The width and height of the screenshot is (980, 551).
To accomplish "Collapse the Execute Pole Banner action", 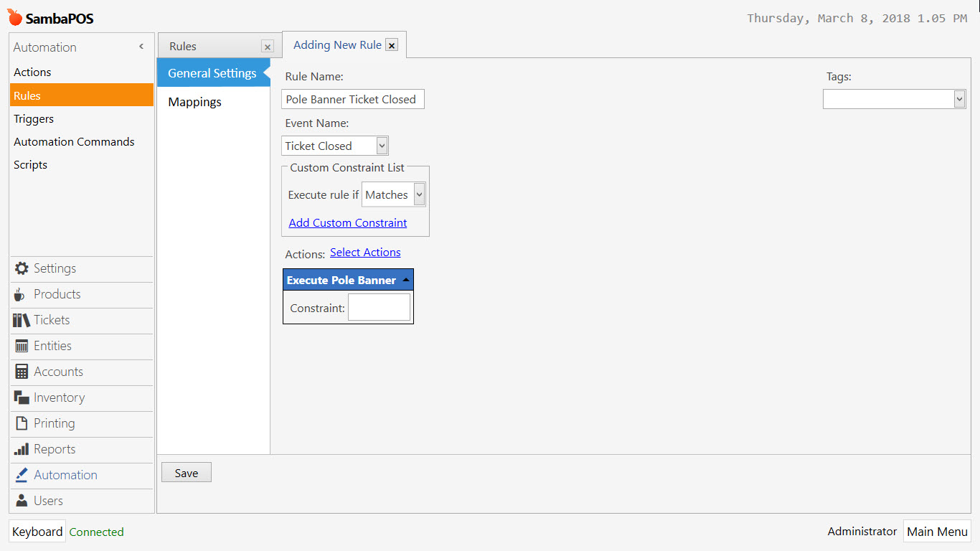I will point(405,280).
